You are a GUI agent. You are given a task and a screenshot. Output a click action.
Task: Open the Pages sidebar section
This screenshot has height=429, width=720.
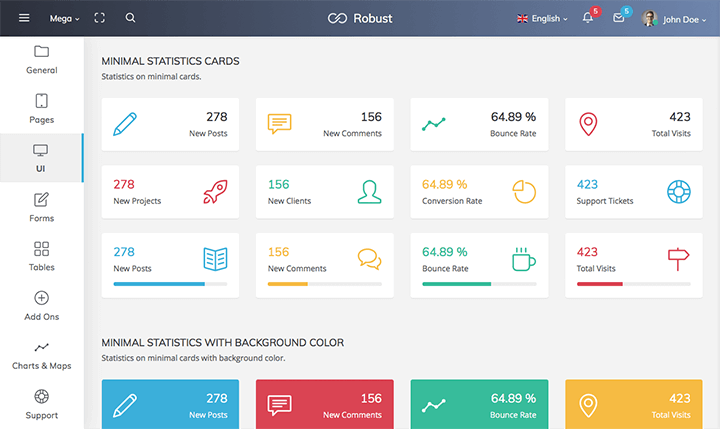pyautogui.click(x=42, y=109)
